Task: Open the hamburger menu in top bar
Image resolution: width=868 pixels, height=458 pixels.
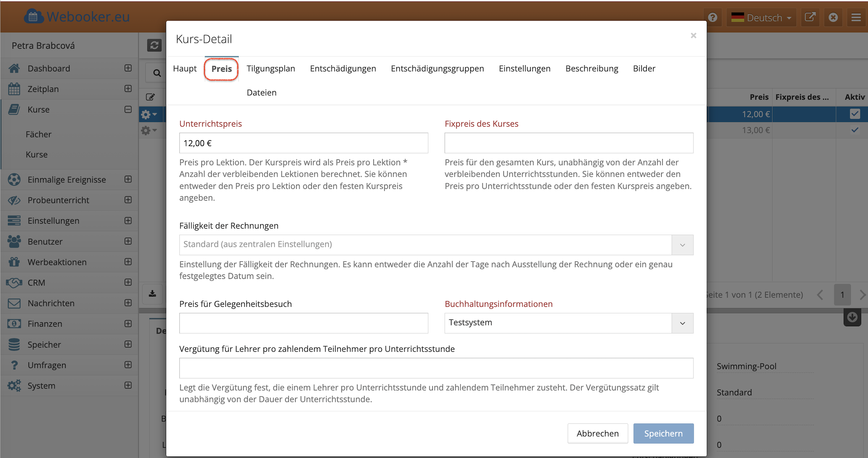Action: tap(856, 17)
